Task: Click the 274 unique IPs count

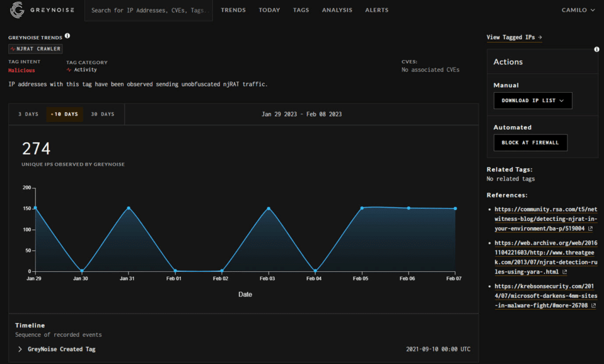Action: pyautogui.click(x=36, y=149)
